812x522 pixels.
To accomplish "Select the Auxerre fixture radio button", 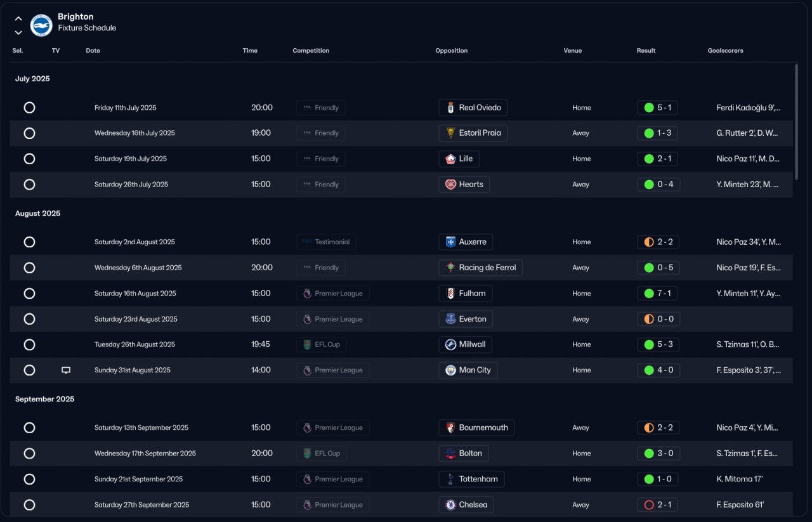I will coord(29,242).
